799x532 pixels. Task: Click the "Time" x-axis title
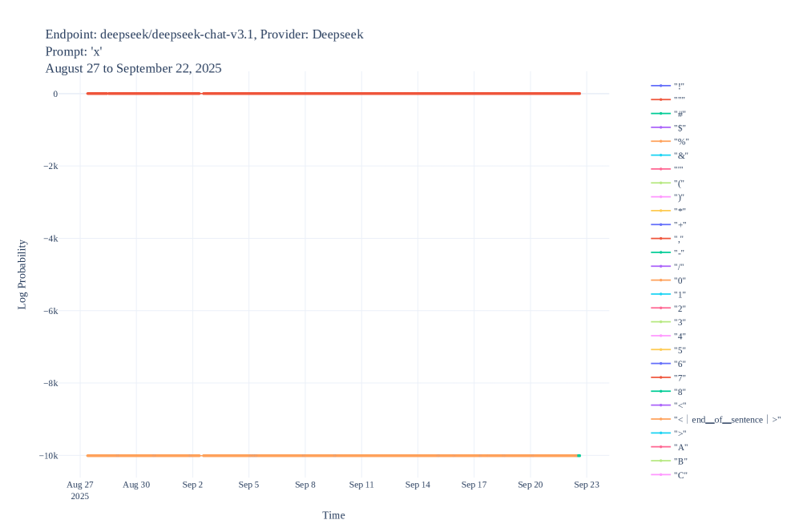pyautogui.click(x=333, y=515)
